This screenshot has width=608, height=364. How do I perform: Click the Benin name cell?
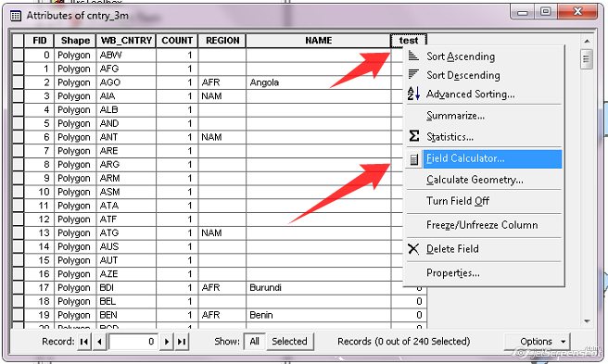point(318,315)
